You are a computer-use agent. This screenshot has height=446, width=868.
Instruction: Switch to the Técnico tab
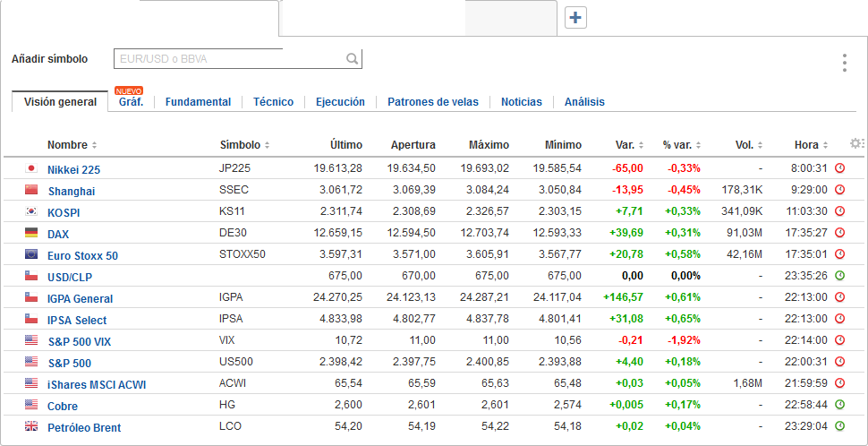point(274,102)
